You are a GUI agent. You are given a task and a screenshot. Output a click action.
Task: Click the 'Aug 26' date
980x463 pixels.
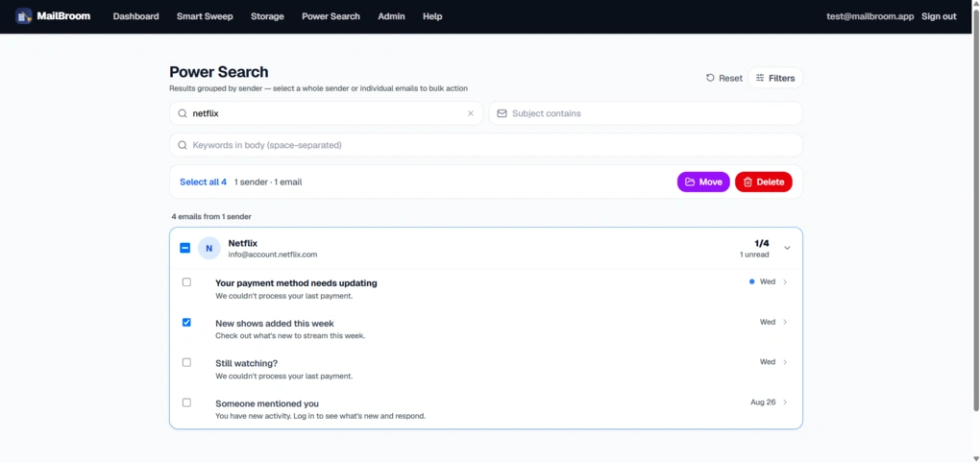(x=763, y=402)
